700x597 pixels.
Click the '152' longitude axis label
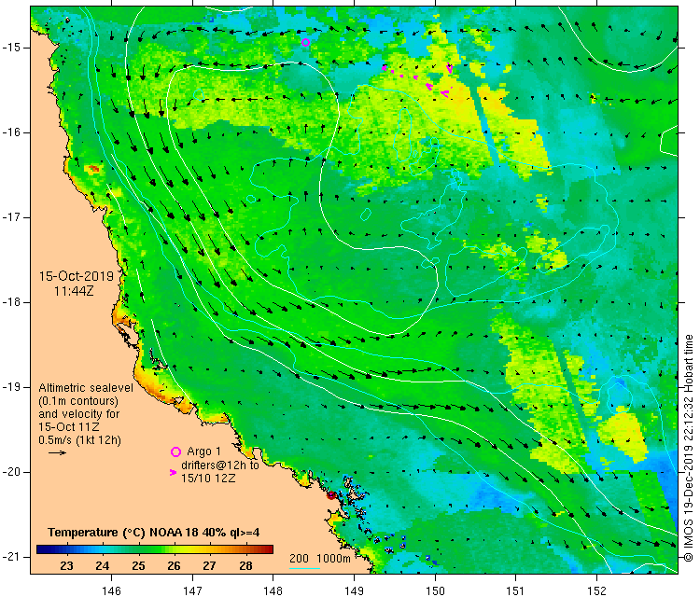coord(597,590)
